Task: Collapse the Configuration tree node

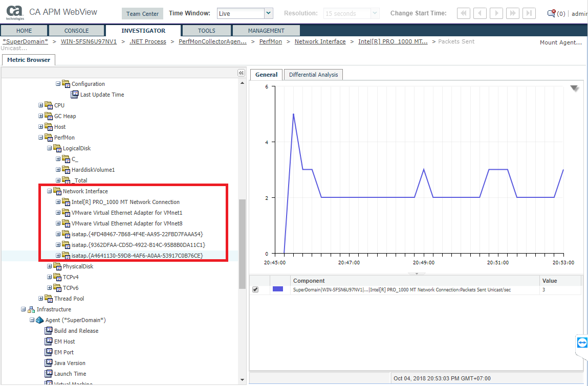Action: pos(58,84)
